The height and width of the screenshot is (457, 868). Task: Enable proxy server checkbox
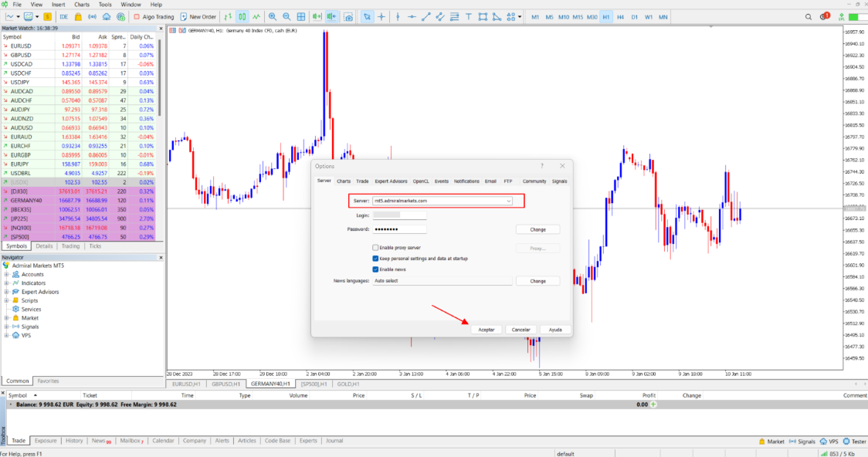pyautogui.click(x=375, y=248)
